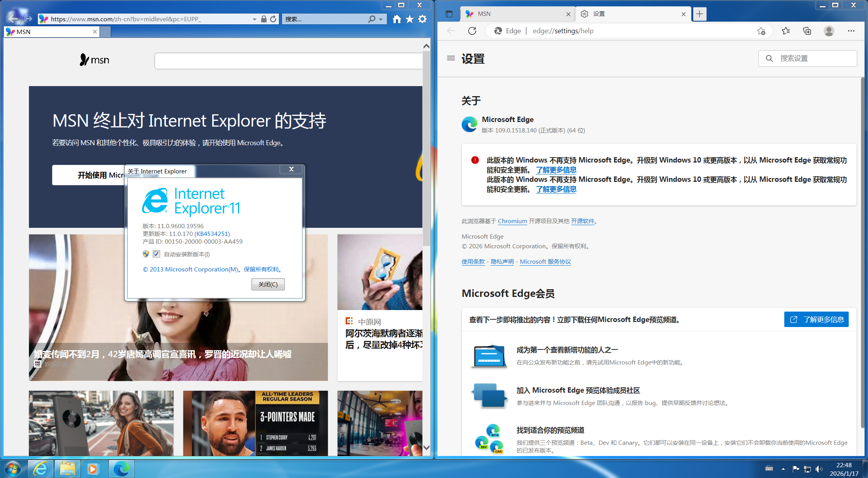Viewport: 868px width, 478px height.
Task: Click the IE Home icon
Action: coord(397,19)
